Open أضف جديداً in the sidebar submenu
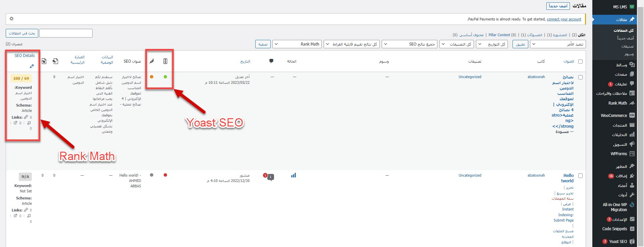The width and height of the screenshot is (644, 247). (625, 38)
